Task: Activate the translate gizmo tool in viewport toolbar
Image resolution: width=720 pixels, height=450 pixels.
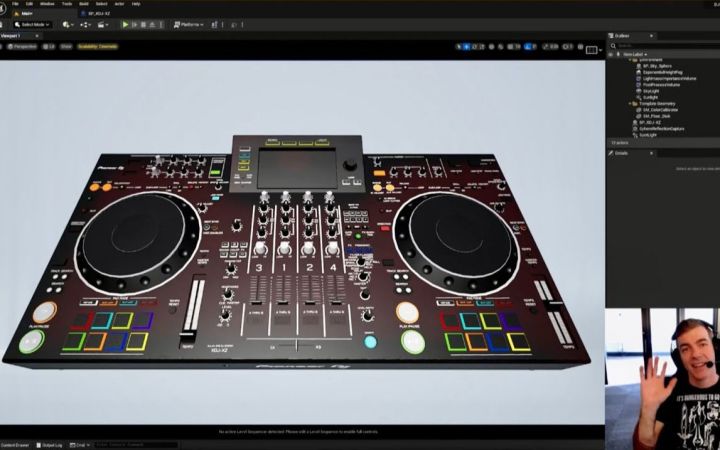Action: click(466, 46)
